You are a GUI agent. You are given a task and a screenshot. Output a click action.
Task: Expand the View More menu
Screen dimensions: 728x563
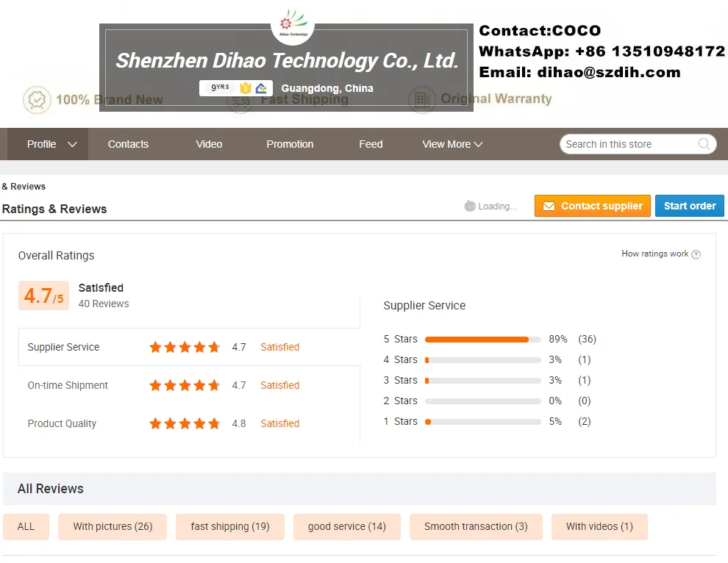(x=452, y=144)
